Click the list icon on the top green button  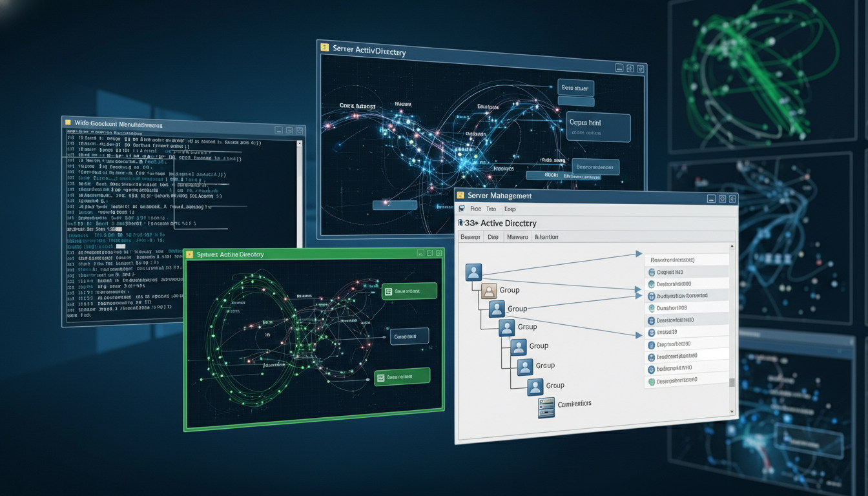[388, 292]
